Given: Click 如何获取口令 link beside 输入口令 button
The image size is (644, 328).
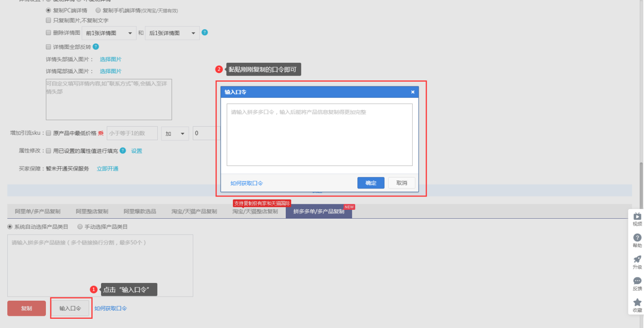Looking at the screenshot, I should (x=111, y=308).
